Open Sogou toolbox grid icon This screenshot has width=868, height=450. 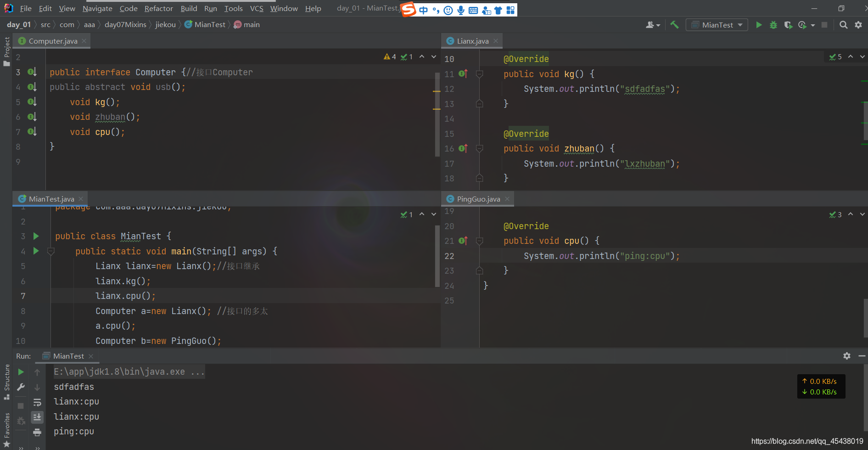pos(510,10)
